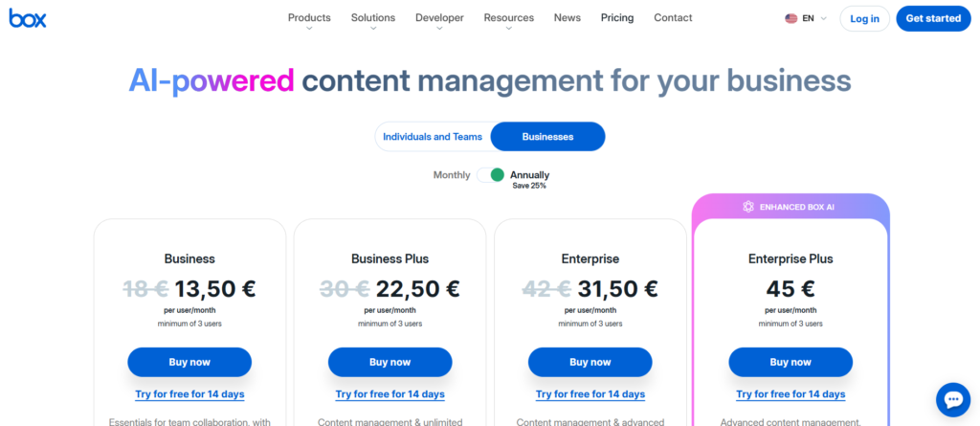Viewport: 980px width, 426px height.
Task: Select the Businesses plan option
Action: [547, 137]
